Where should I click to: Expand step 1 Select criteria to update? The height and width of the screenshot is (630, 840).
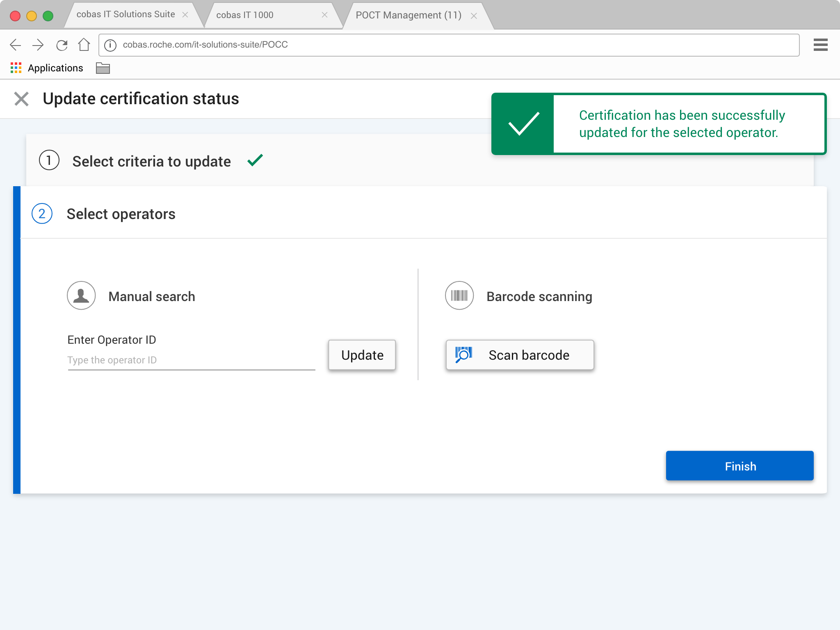(152, 161)
